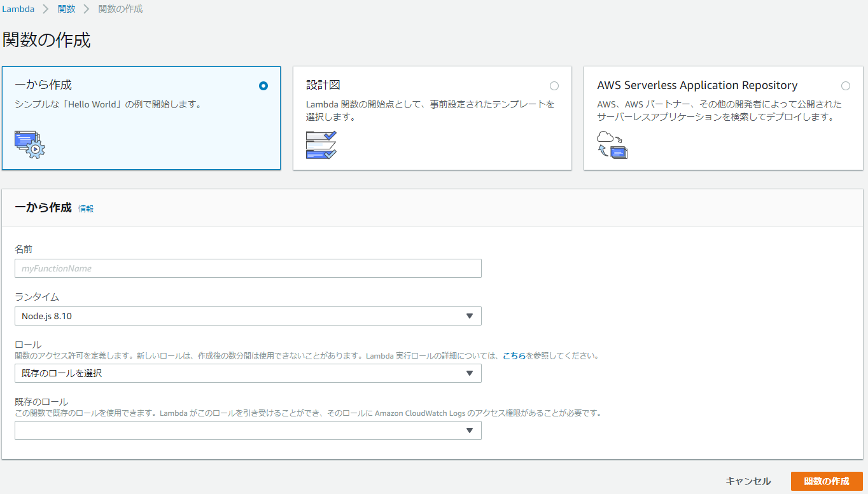Select the 一から作成 option card

click(141, 118)
